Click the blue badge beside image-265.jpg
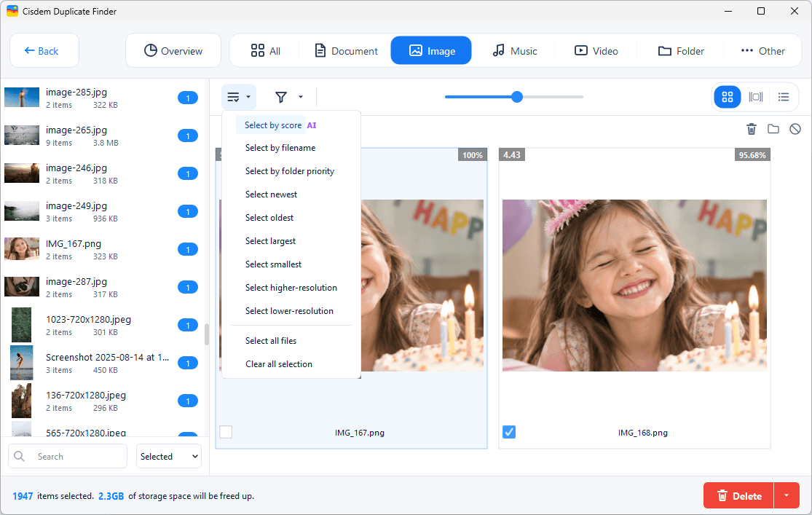The width and height of the screenshot is (812, 515). pos(187,135)
